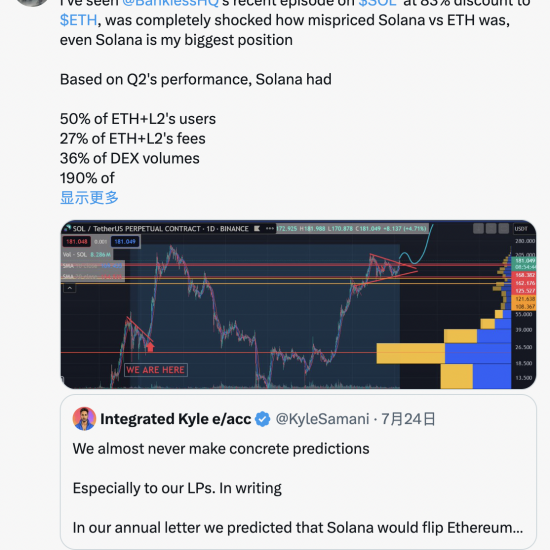Viewport: 550px width, 550px height.
Task: Click the red up arrow on chart
Action: pos(150,347)
